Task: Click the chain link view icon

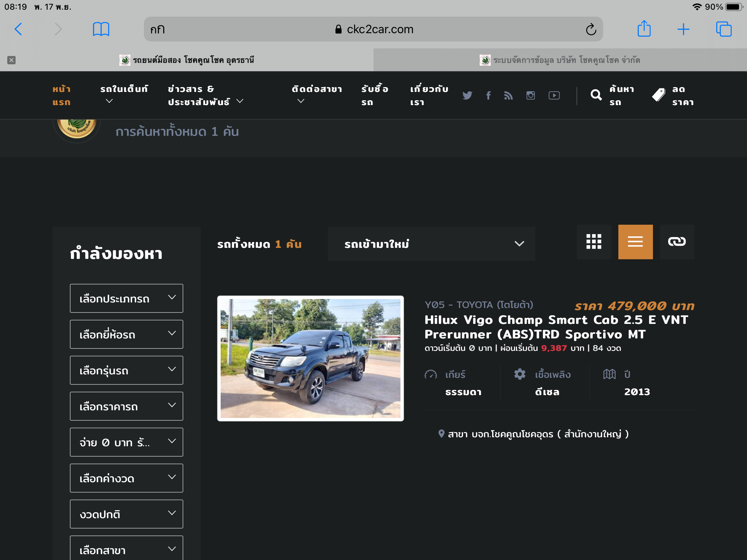Action: point(677,242)
